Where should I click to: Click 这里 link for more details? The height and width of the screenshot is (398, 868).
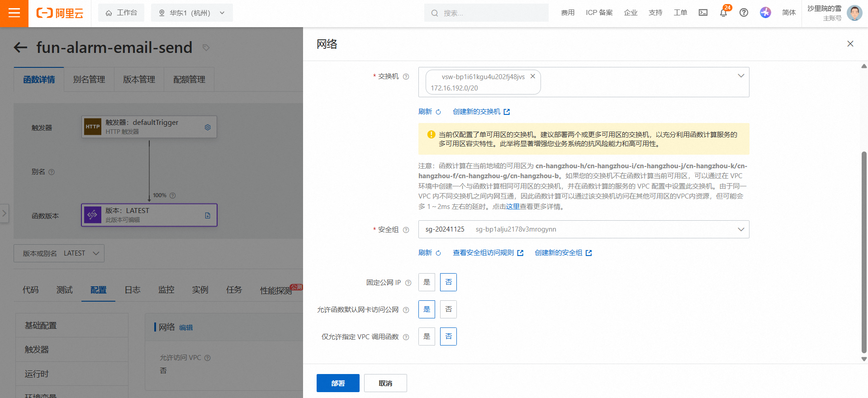click(x=513, y=207)
